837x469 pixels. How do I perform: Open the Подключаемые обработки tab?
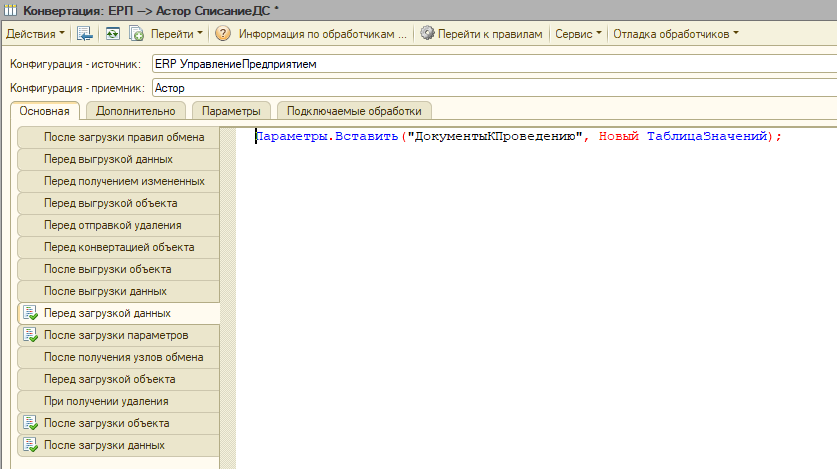tap(354, 111)
